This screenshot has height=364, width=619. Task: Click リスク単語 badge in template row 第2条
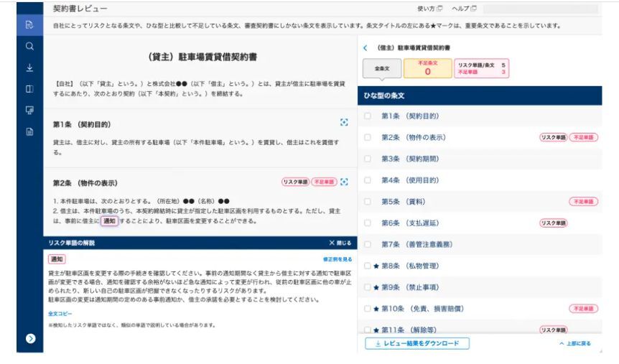tap(554, 137)
